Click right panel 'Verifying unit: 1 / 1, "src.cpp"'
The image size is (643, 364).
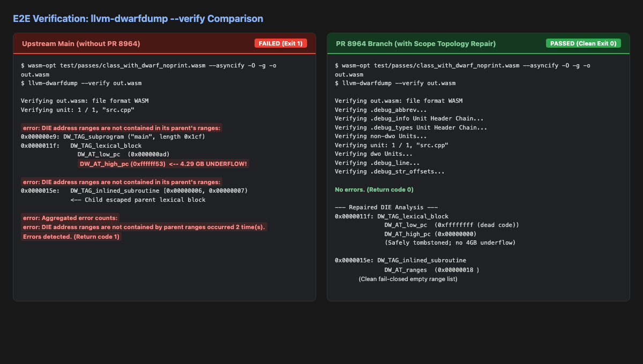392,145
